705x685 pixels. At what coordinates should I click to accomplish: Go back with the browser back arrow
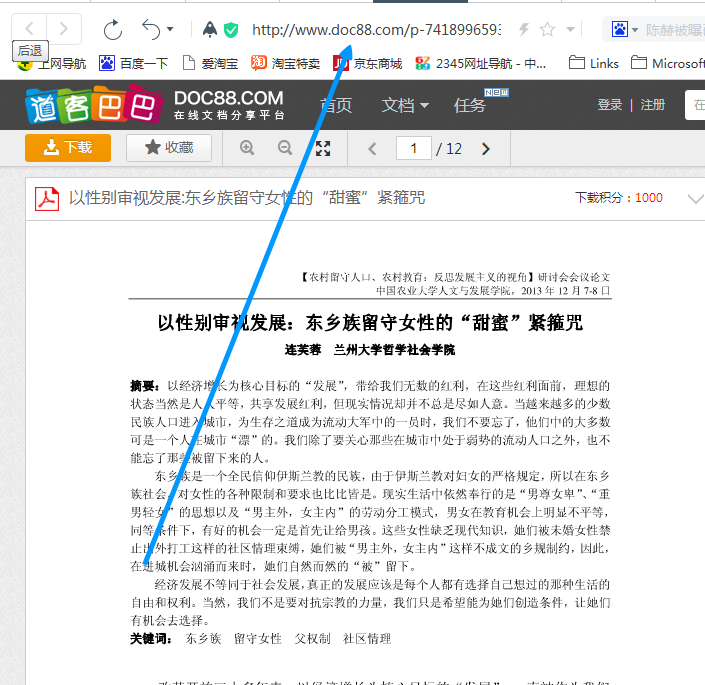point(29,29)
